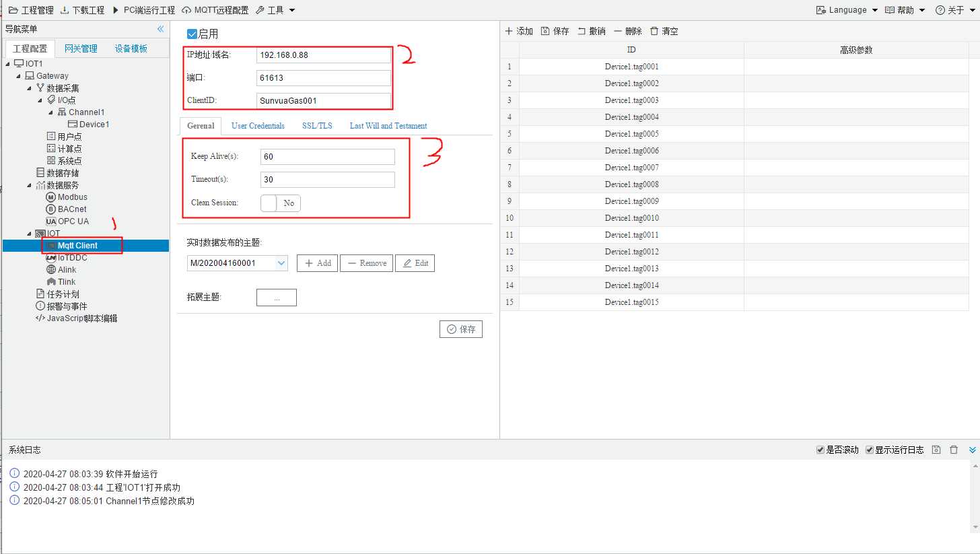This screenshot has height=554, width=980.
Task: Open the Alink node
Action: pyautogui.click(x=61, y=270)
